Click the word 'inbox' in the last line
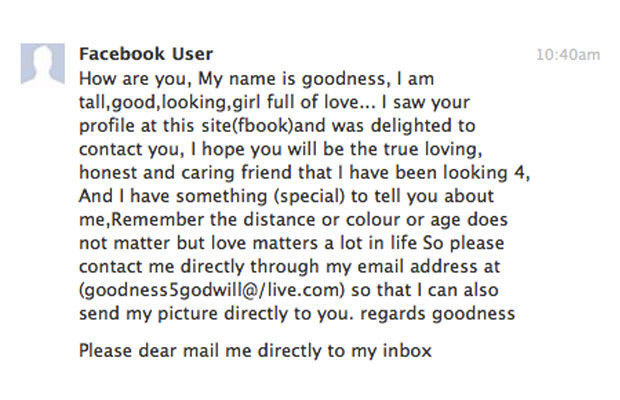The height and width of the screenshot is (400, 620). point(407,351)
